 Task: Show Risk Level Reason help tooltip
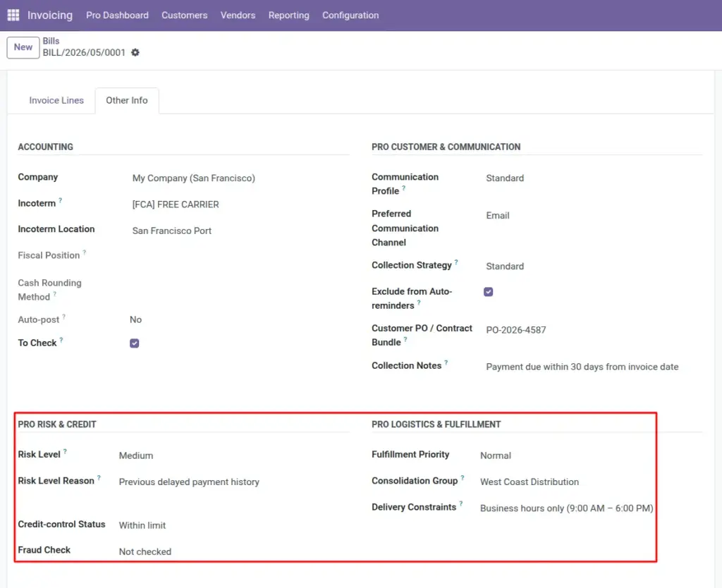point(99,478)
